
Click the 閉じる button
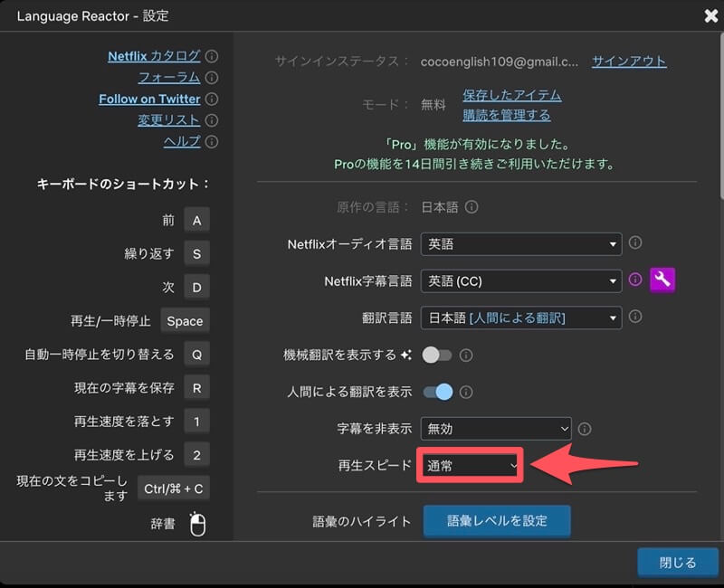click(677, 563)
